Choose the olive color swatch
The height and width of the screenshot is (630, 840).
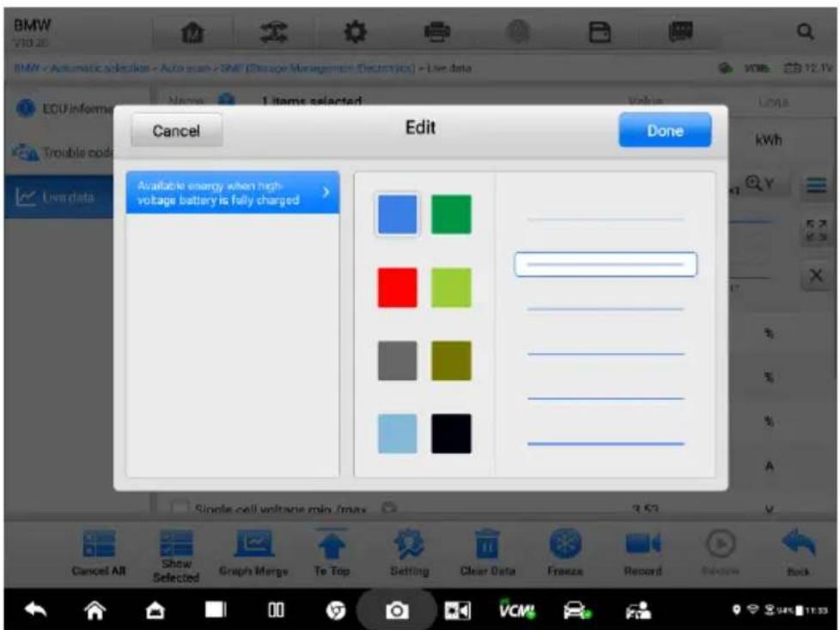point(451,360)
